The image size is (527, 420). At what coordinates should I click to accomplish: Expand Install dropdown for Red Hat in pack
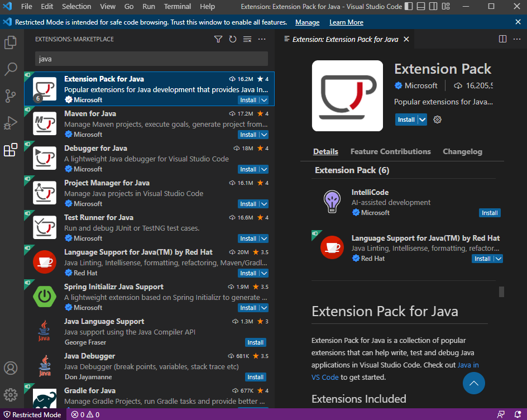[499, 259]
